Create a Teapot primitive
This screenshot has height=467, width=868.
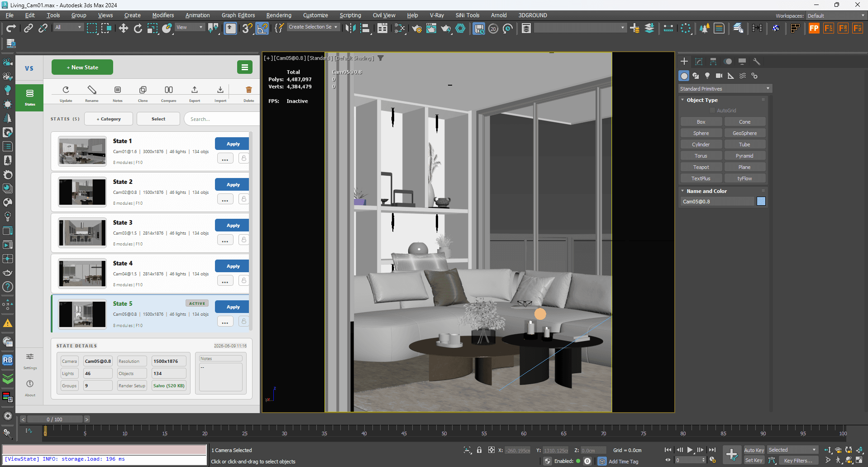tap(701, 167)
